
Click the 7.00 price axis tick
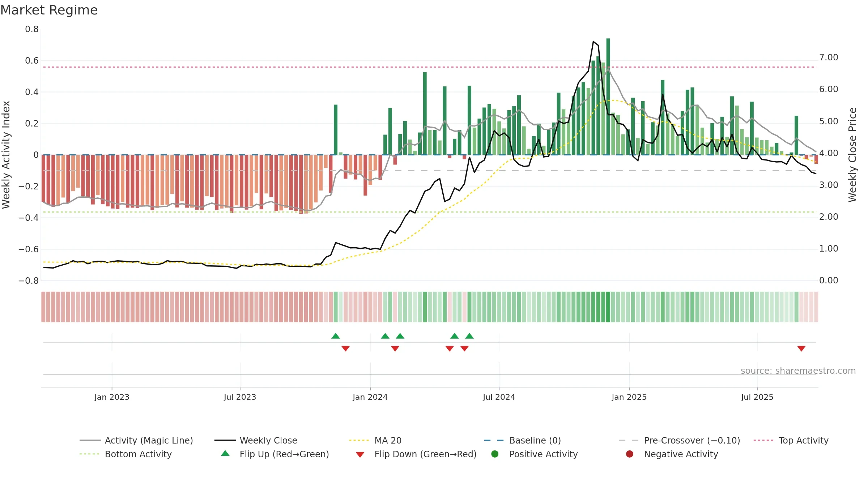click(x=829, y=57)
